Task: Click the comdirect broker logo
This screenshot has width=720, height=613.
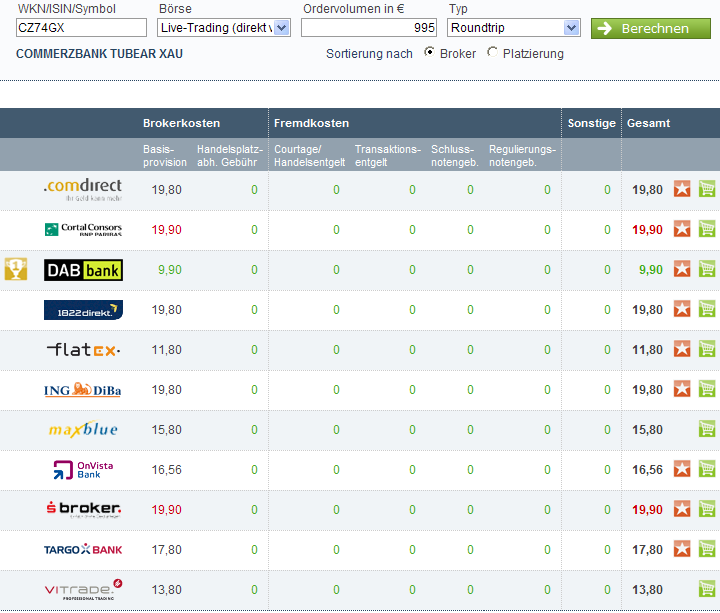Action: coord(83,190)
